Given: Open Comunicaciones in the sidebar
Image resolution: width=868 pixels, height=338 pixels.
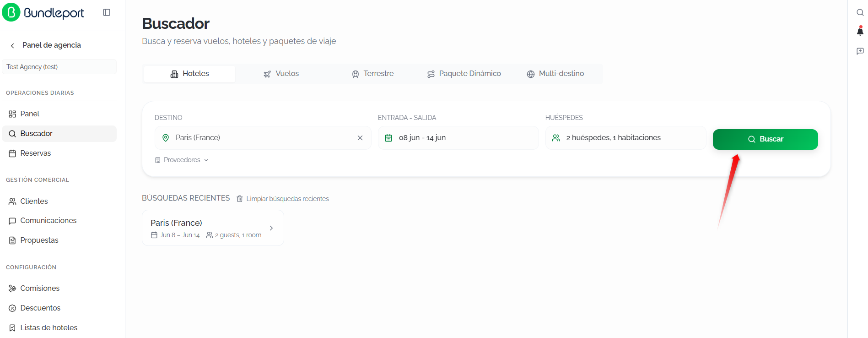Looking at the screenshot, I should [x=59, y=221].
